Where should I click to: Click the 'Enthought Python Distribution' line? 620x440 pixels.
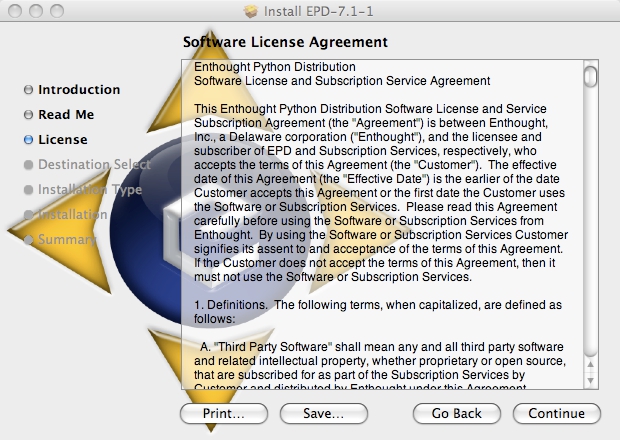click(275, 67)
